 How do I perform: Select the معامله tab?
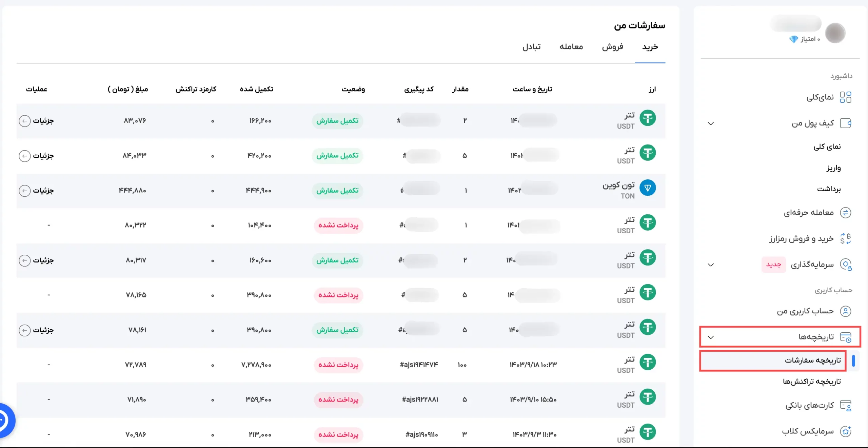(x=571, y=47)
